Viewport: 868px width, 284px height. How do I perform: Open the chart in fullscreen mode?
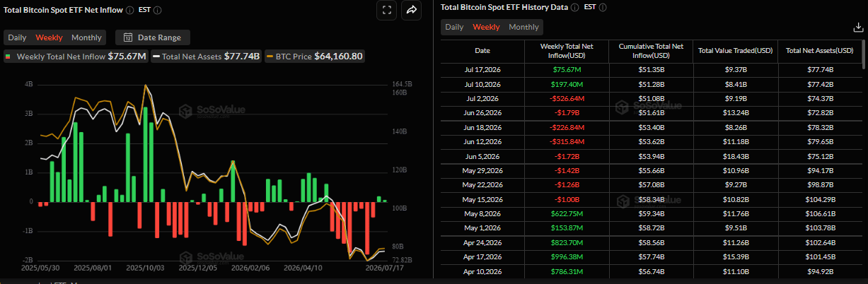tap(386, 10)
